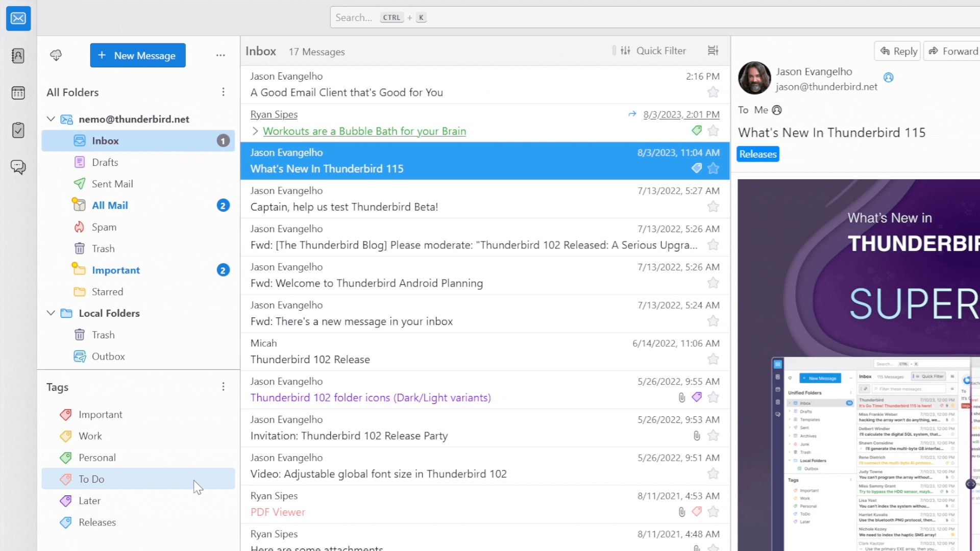Open Invitation Thunderbird 102 Release Party email

(x=485, y=428)
